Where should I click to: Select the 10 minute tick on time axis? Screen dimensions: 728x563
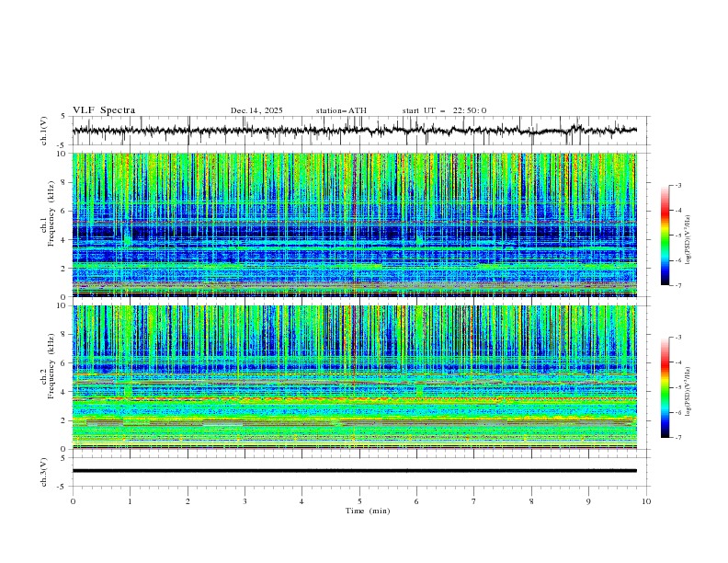(x=646, y=501)
